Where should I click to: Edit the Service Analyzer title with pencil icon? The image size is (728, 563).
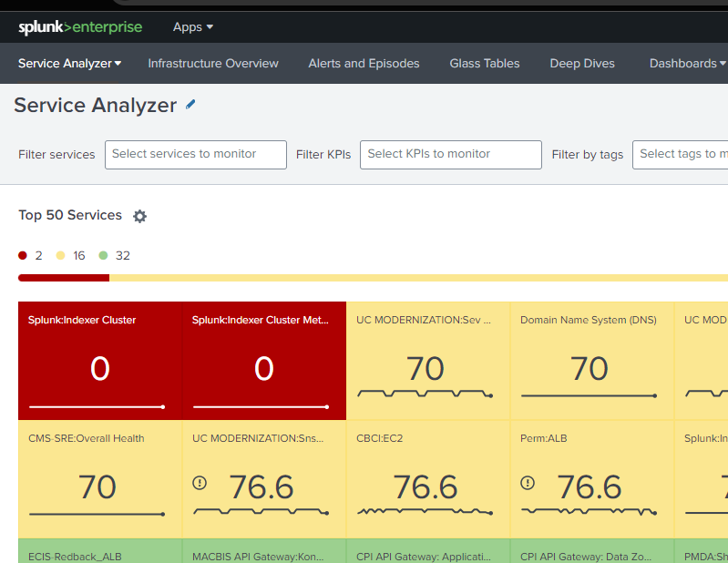click(190, 105)
